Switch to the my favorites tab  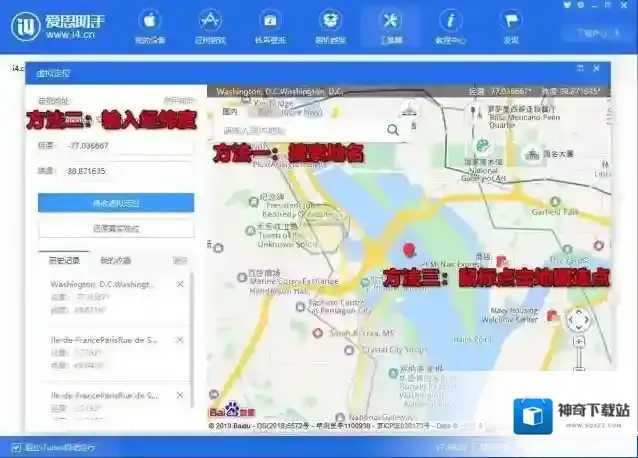pos(114,260)
